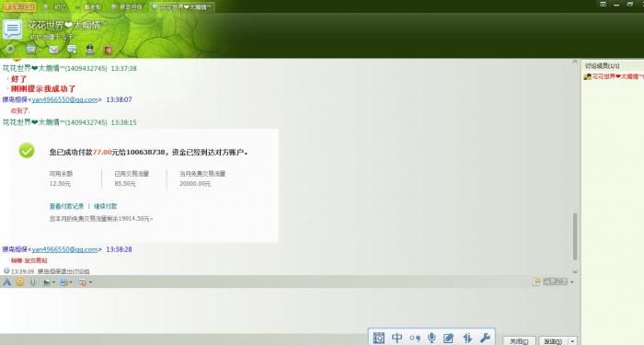Click the folder-style application icon in header toolbar

tap(31, 50)
